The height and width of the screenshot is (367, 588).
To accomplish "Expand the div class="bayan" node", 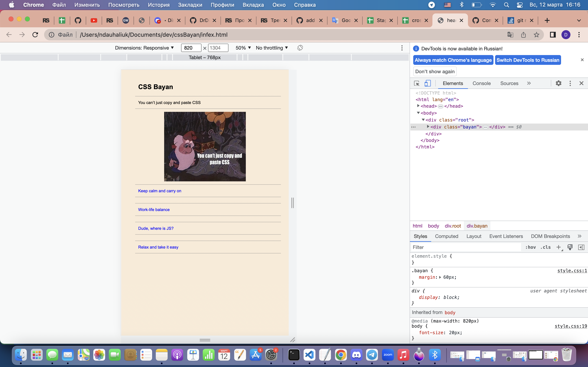I will (428, 127).
